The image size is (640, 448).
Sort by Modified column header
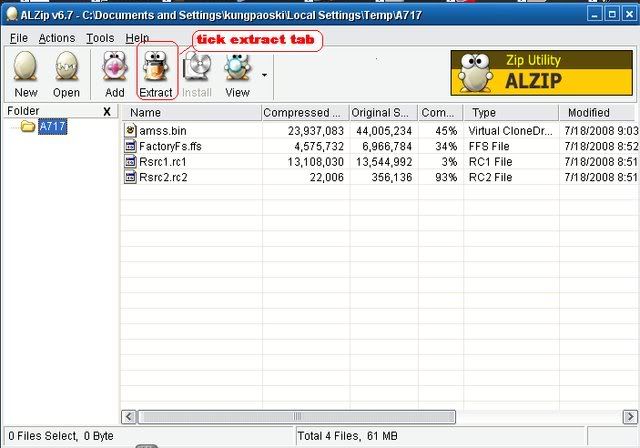597,113
